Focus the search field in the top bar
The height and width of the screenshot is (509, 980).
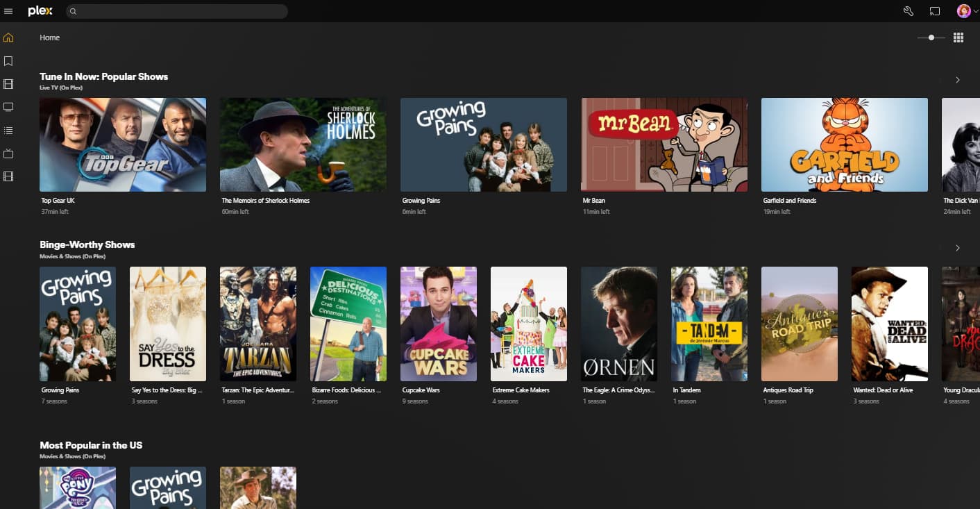tap(177, 11)
